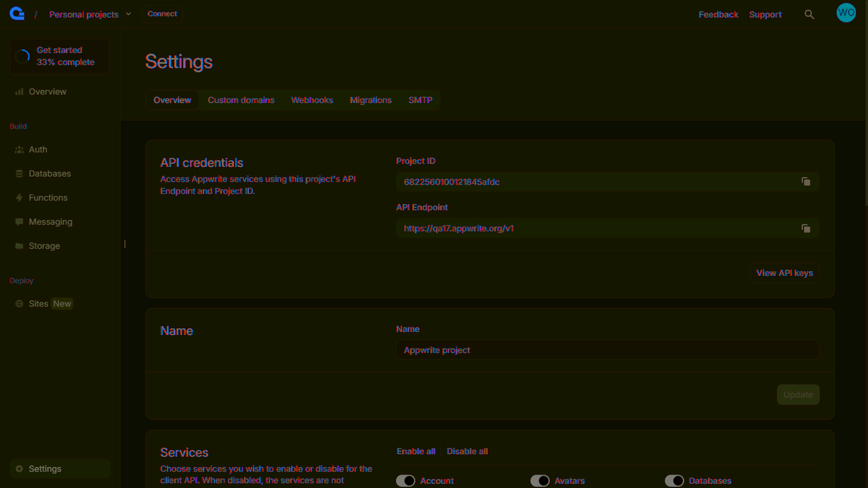
Task: Open the search panel
Action: point(810,14)
